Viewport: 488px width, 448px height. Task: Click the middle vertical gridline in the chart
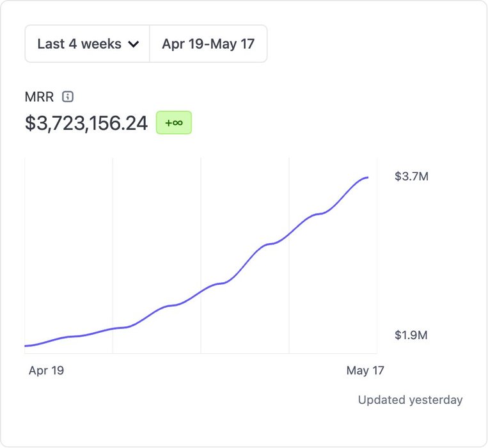pos(201,256)
